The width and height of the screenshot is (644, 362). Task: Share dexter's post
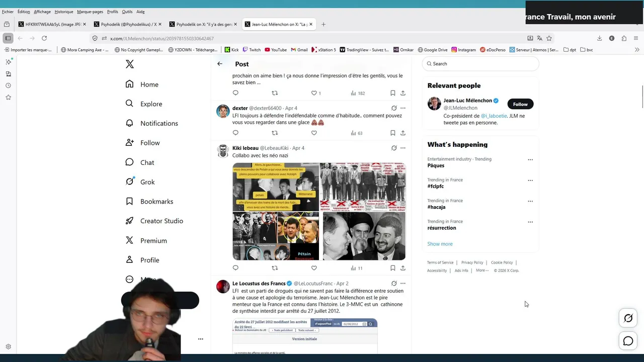point(403,133)
